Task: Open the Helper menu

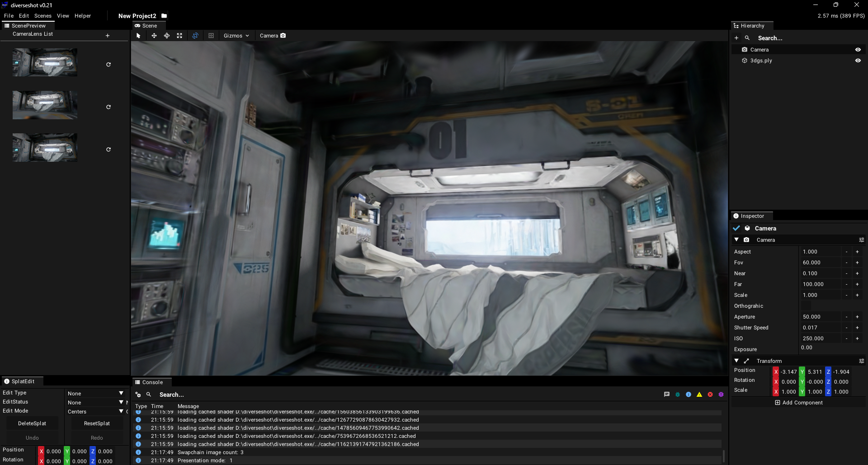Action: [83, 16]
